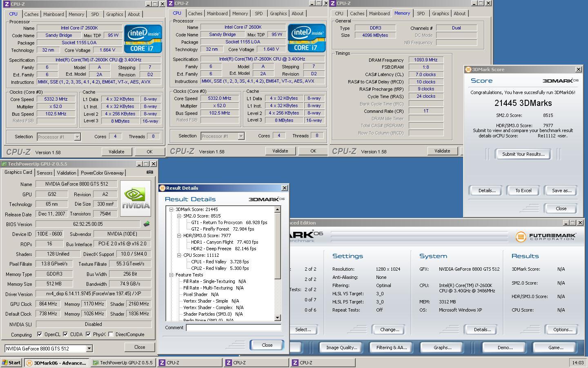588x368 pixels.
Task: Collapse the 3DMark Score tree node
Action: (172, 209)
